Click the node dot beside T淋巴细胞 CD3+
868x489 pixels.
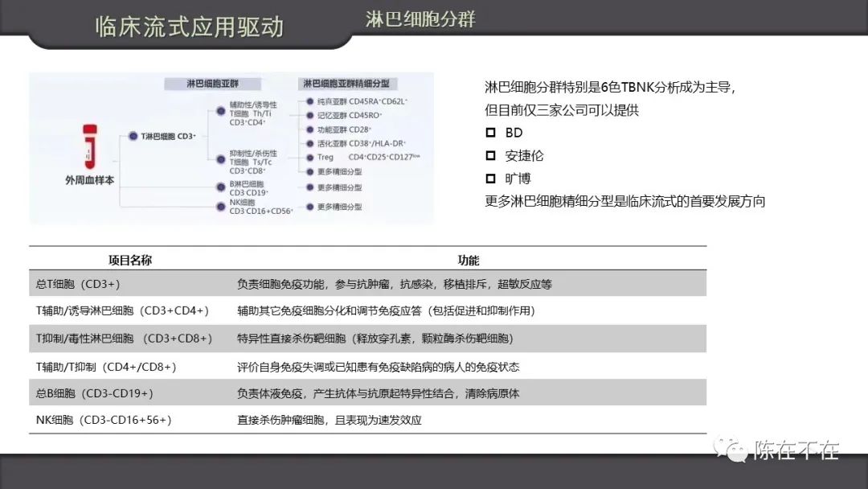point(133,137)
